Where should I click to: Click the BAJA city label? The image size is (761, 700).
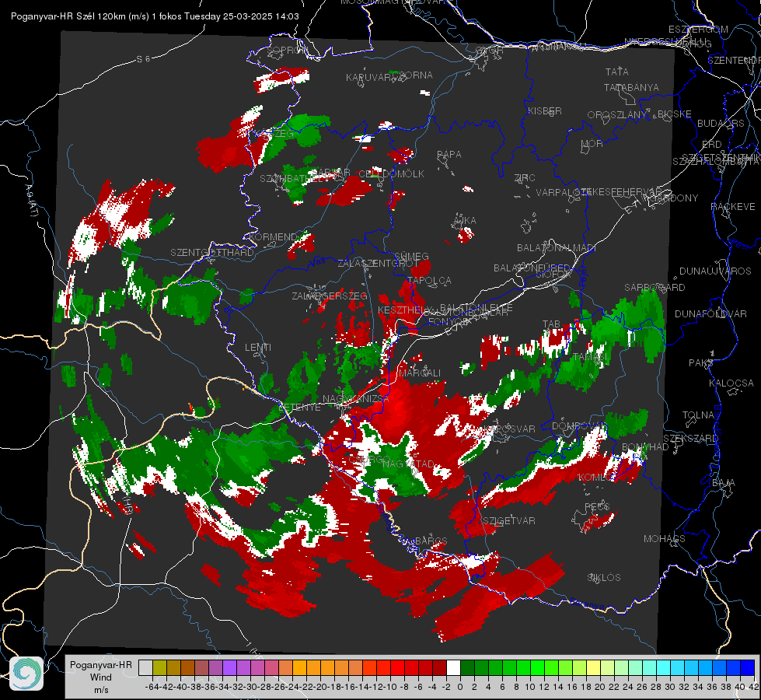(x=724, y=483)
